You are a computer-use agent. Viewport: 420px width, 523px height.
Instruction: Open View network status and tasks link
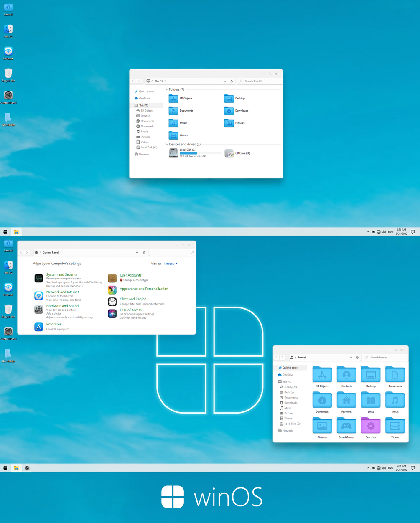click(x=64, y=300)
